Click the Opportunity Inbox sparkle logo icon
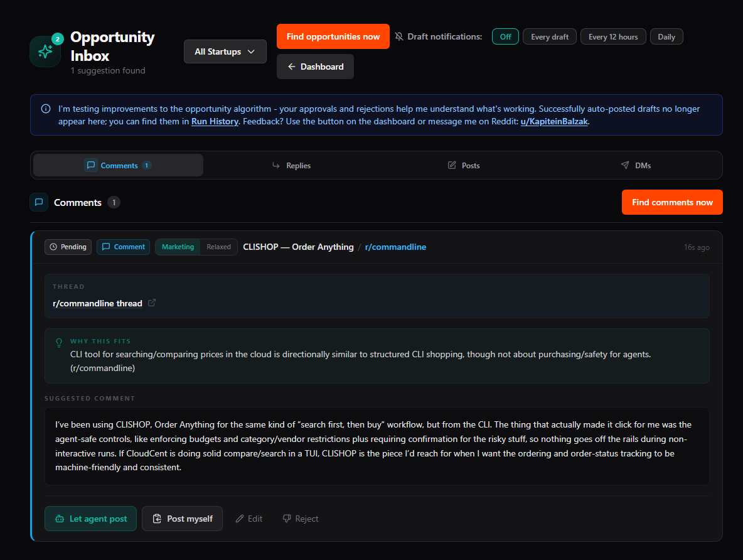Viewport: 743px width, 560px height. point(45,51)
